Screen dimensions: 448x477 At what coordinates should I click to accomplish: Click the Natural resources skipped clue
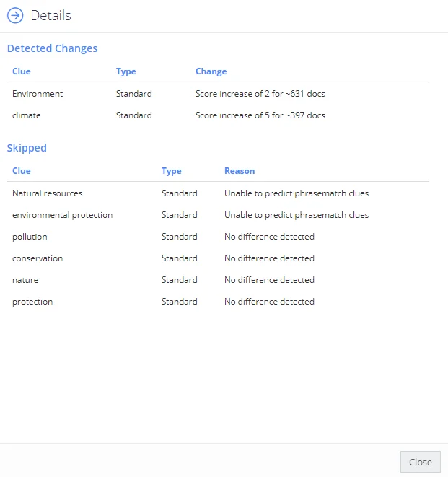pos(48,193)
